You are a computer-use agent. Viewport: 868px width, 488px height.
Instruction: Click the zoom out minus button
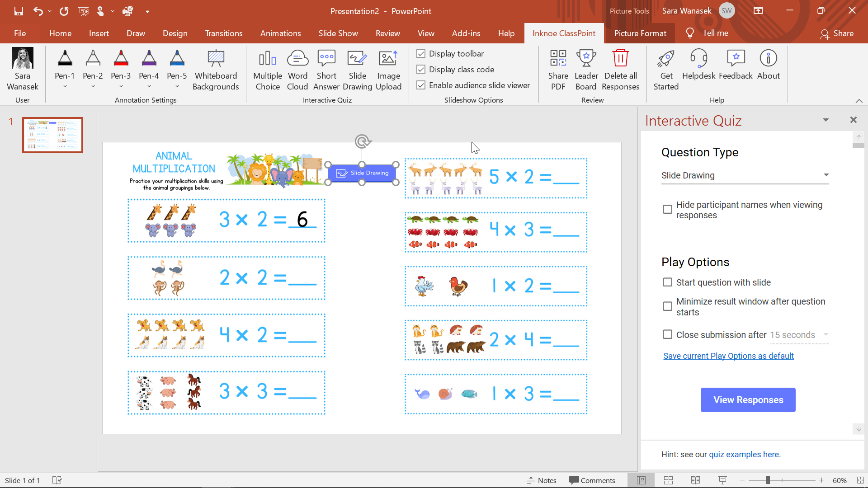pos(742,480)
